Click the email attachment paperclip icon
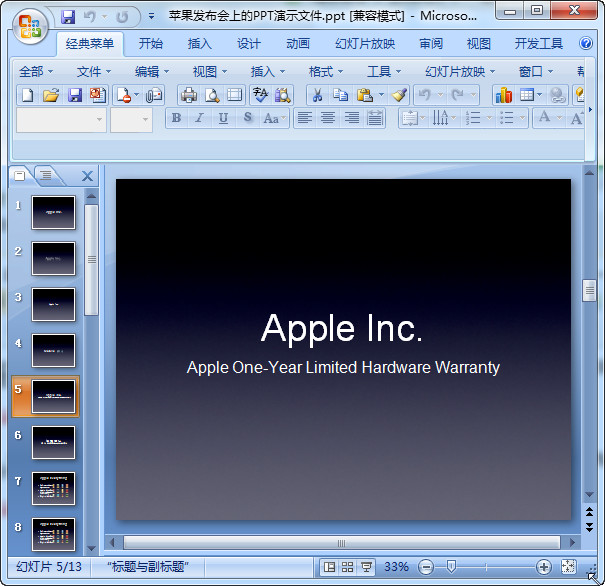This screenshot has height=586, width=605. coord(154,95)
